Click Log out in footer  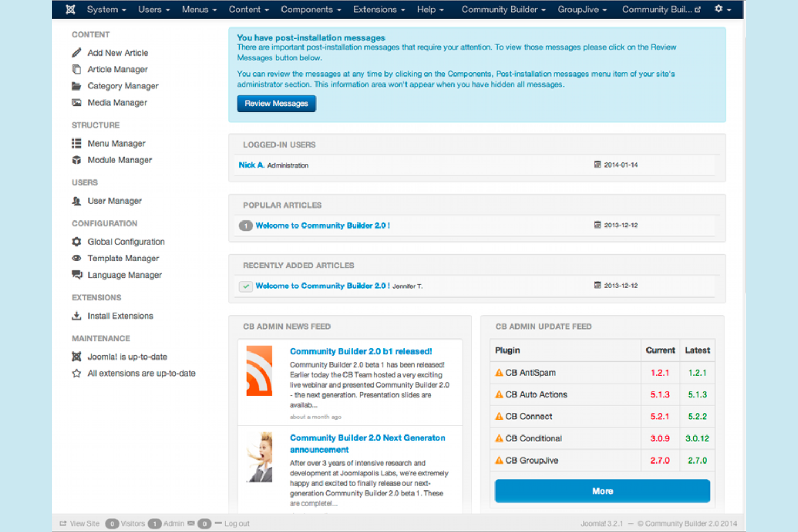point(237,523)
